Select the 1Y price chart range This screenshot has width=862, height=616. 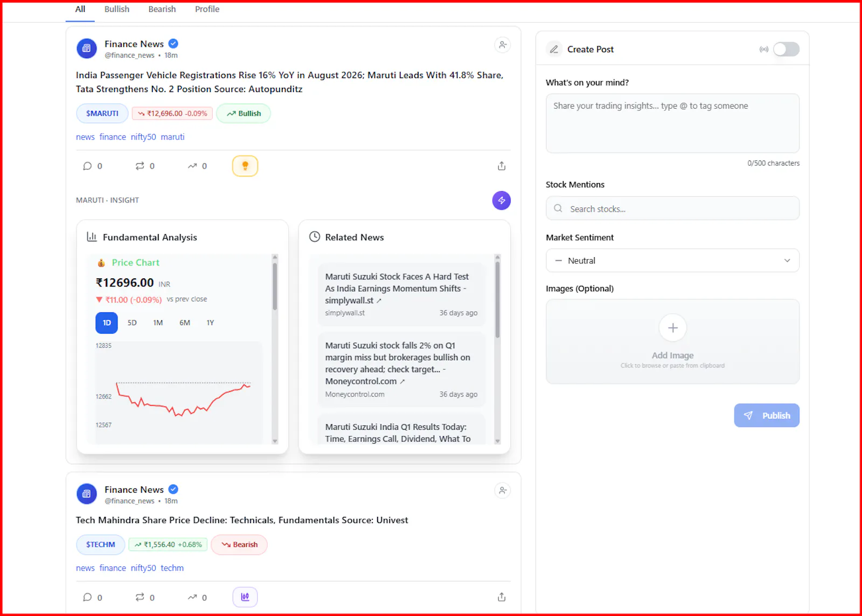pos(210,323)
